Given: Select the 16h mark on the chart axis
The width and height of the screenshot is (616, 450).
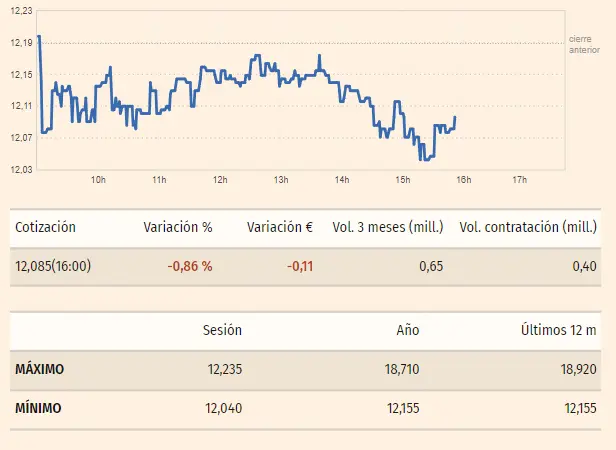Looking at the screenshot, I should click(x=464, y=180).
